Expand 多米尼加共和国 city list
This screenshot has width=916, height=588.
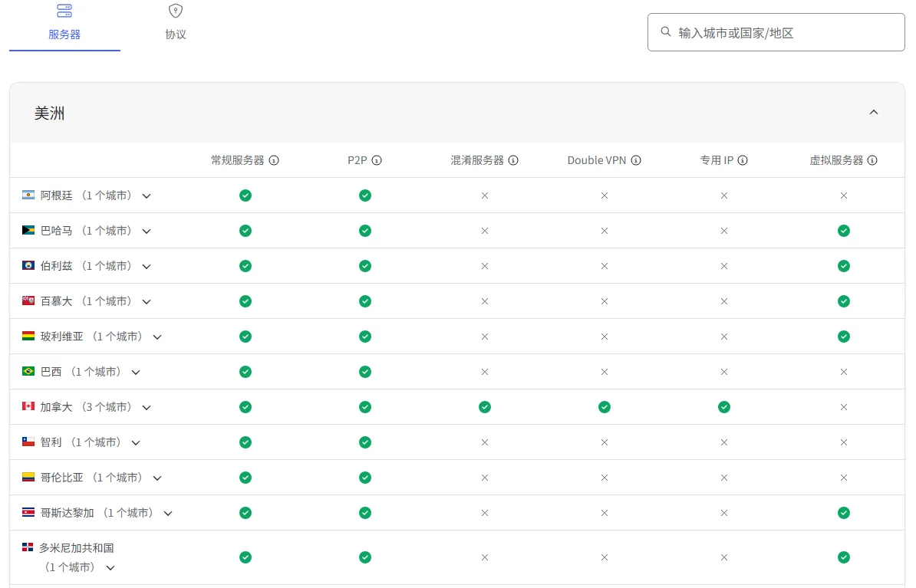[110, 568]
